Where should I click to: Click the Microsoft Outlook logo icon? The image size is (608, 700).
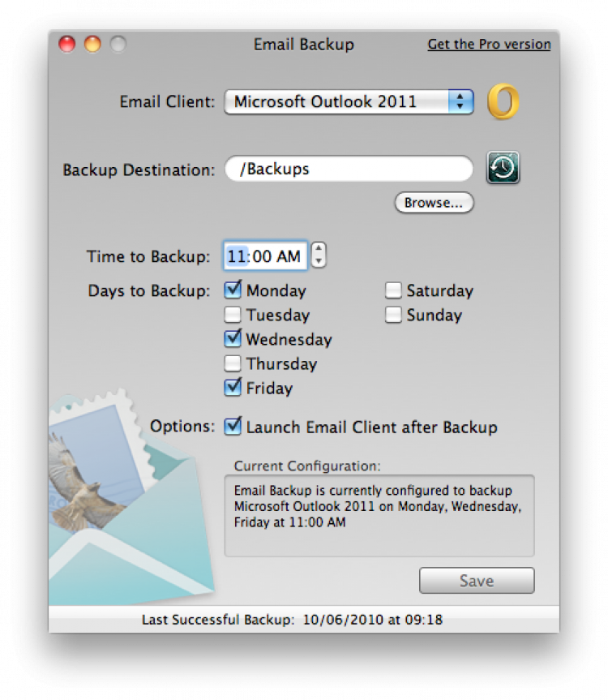[x=503, y=101]
